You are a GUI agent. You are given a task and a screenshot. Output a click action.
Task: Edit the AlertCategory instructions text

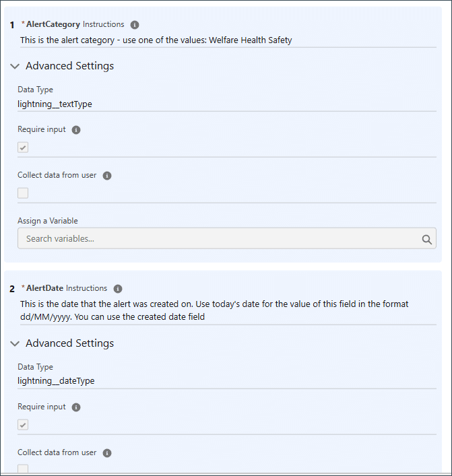[x=228, y=40]
